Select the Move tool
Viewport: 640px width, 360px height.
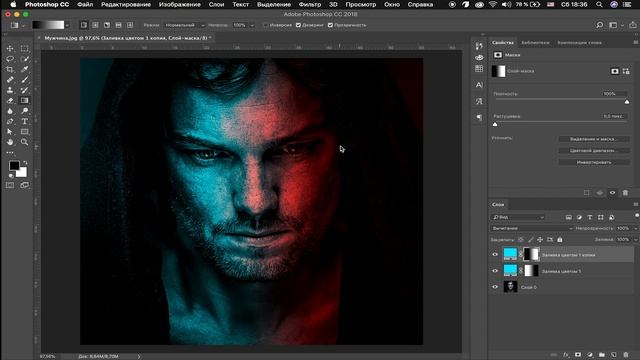point(10,48)
